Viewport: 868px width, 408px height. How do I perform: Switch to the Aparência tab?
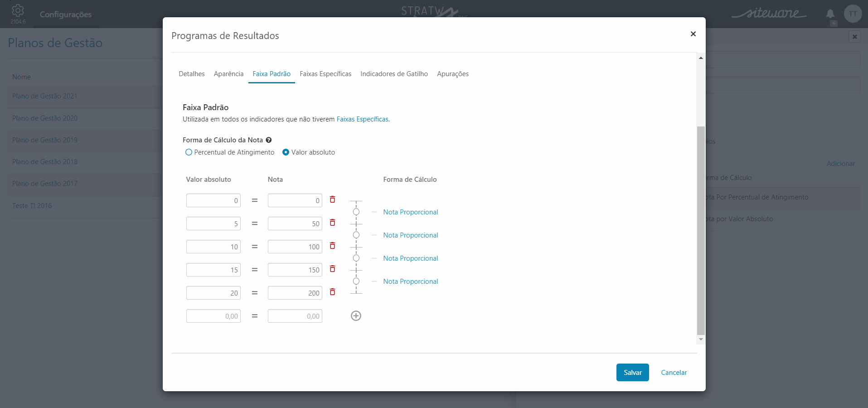(228, 74)
